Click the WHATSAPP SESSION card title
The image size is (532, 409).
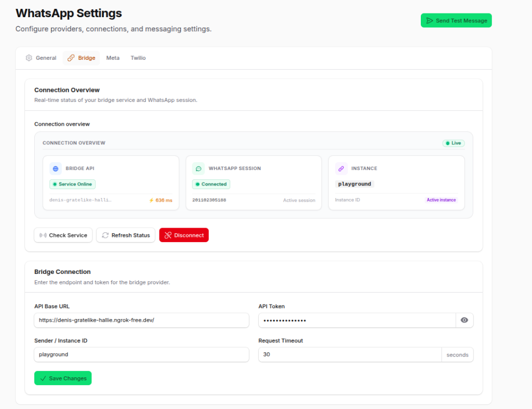pos(234,168)
